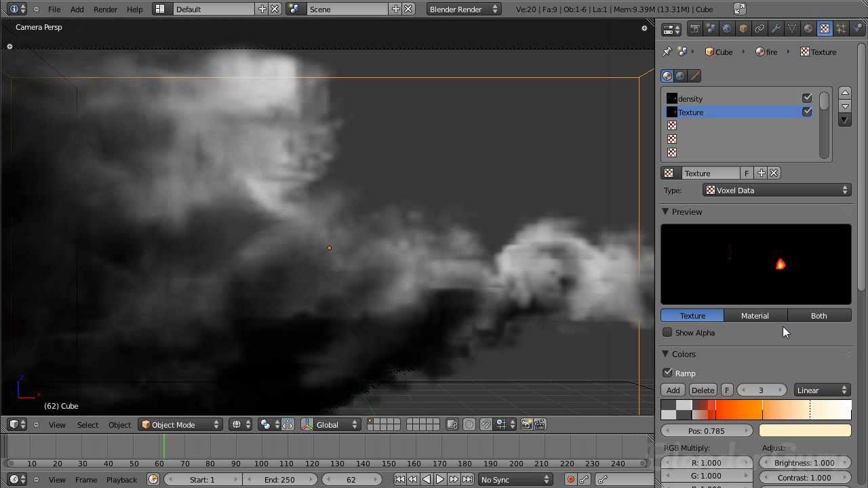This screenshot has width=868, height=488.
Task: Collapse the Preview panel
Action: 665,212
